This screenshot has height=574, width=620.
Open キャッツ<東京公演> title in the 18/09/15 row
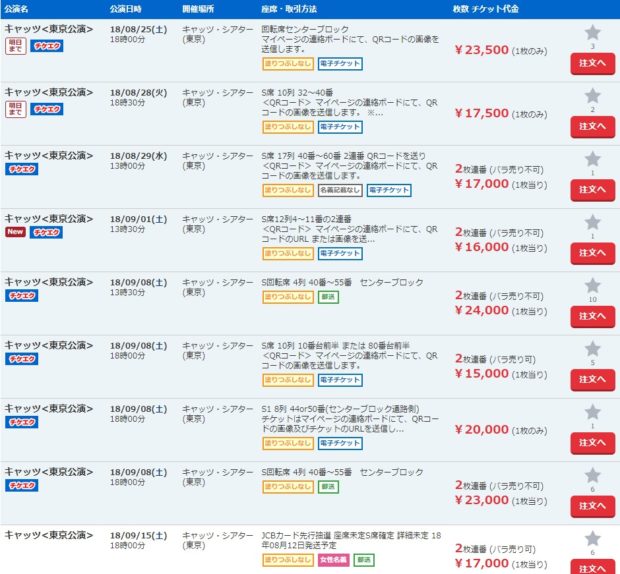point(49,535)
